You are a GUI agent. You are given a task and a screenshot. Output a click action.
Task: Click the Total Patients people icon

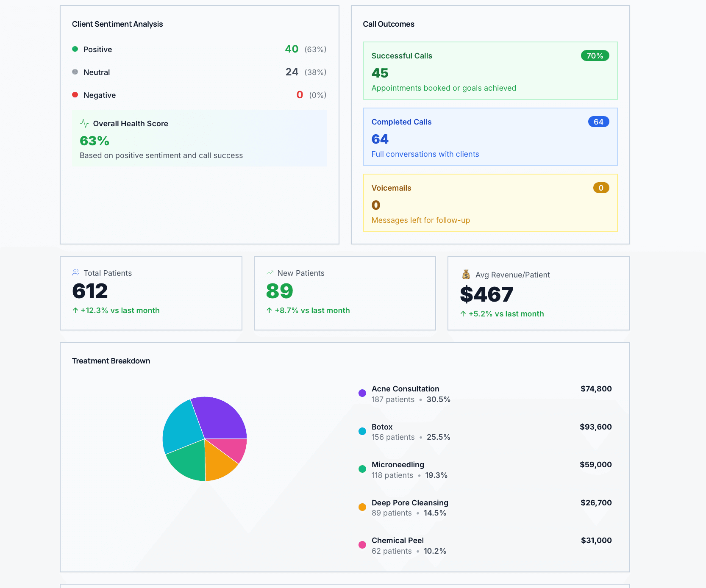coord(76,272)
